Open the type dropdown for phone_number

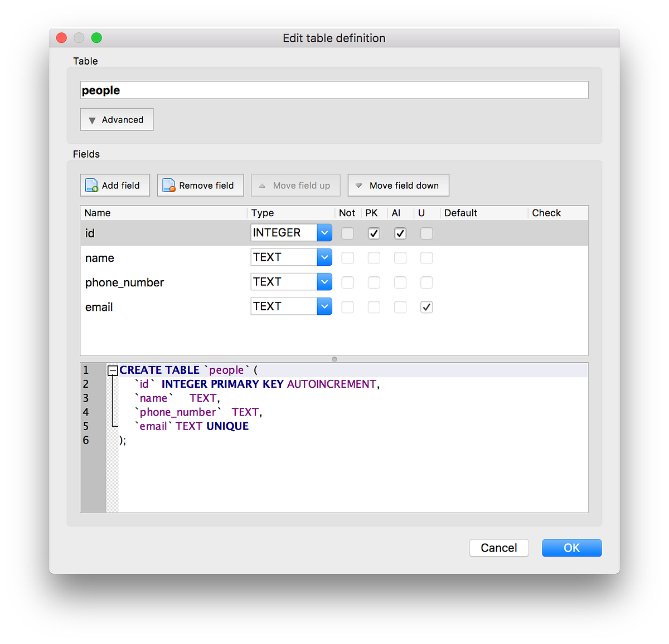point(324,281)
